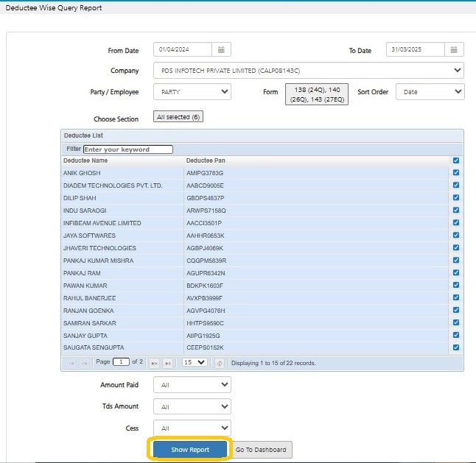476x463 pixels.
Task: Uncheck the INDU SARAOGI row checkbox
Action: click(x=456, y=210)
